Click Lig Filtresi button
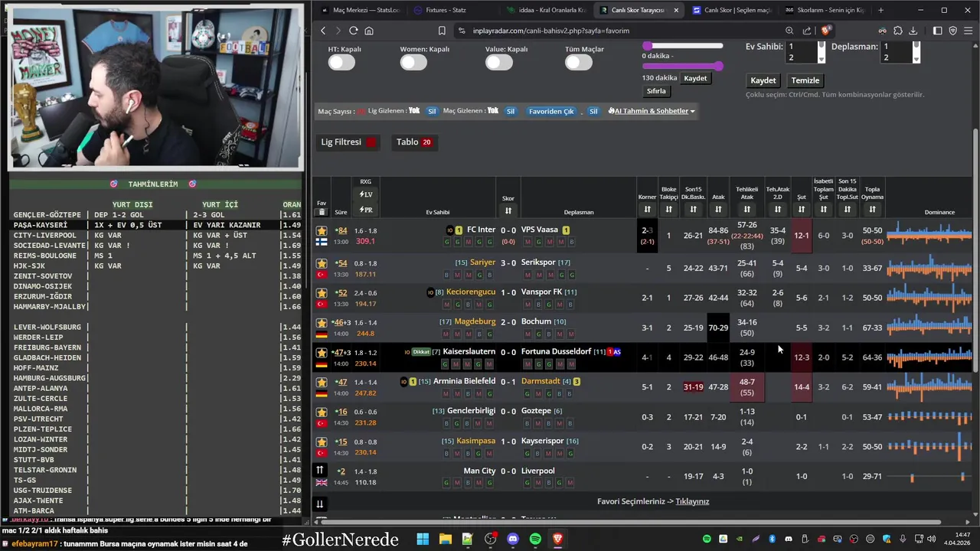The image size is (980, 551). [348, 142]
